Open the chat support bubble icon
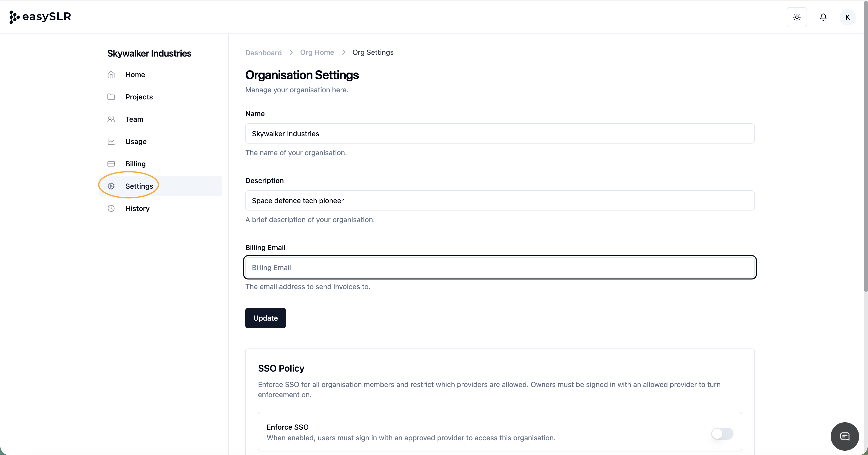This screenshot has height=455, width=868. [x=844, y=436]
